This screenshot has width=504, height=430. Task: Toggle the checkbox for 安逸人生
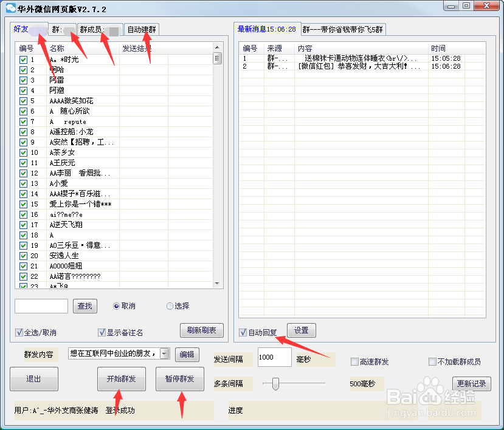coord(23,256)
